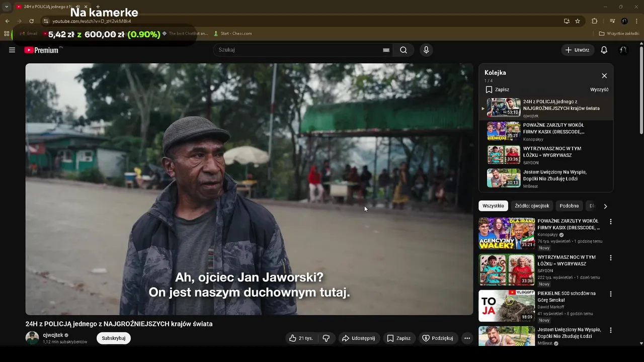Click into the Szukaj search field

[299, 50]
